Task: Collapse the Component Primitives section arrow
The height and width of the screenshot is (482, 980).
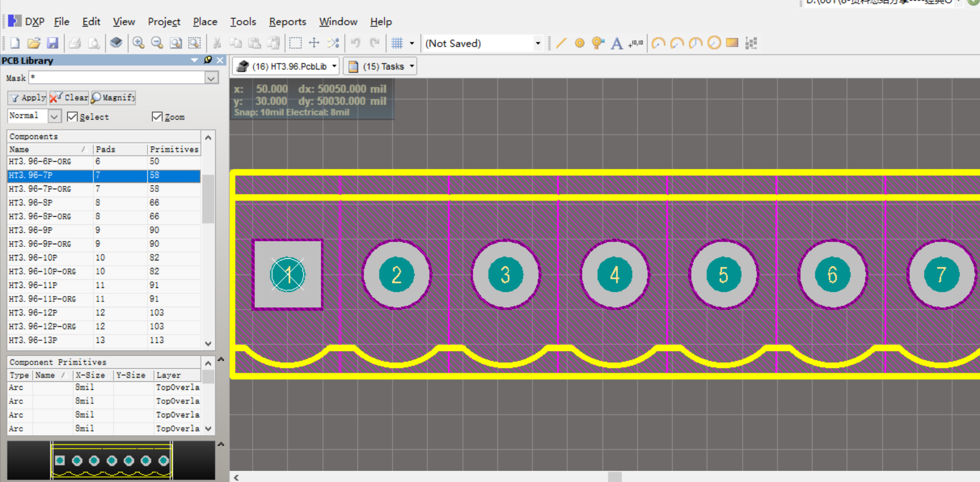Action: coord(220,359)
